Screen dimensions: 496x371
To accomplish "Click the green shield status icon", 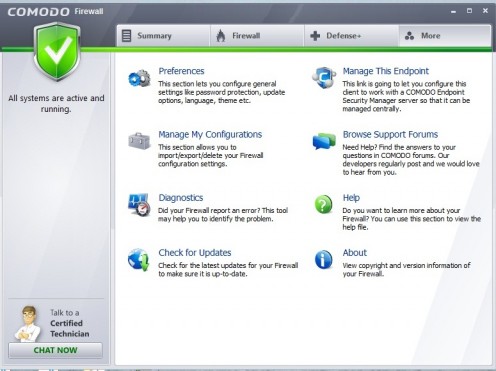I will (x=57, y=52).
